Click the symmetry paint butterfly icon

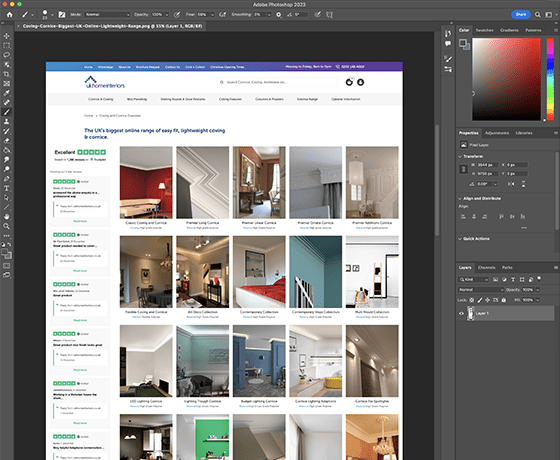click(x=329, y=15)
